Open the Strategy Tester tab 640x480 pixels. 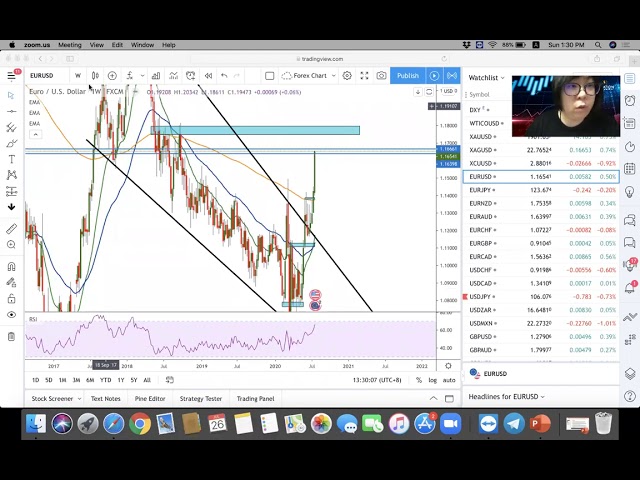click(x=200, y=399)
